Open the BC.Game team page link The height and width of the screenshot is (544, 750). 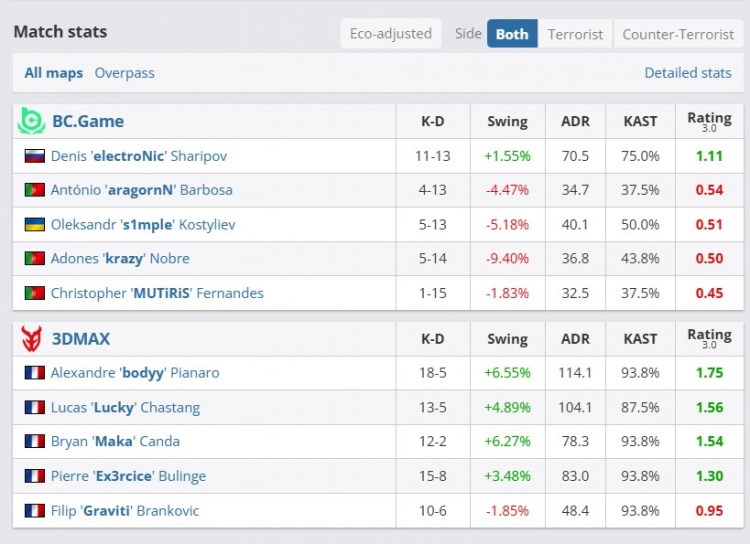point(88,121)
